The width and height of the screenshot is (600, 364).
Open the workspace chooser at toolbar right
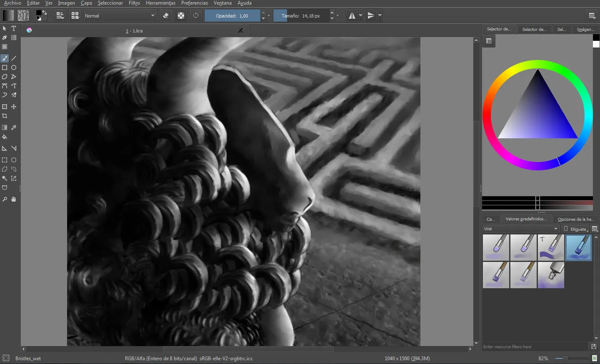[x=592, y=15]
